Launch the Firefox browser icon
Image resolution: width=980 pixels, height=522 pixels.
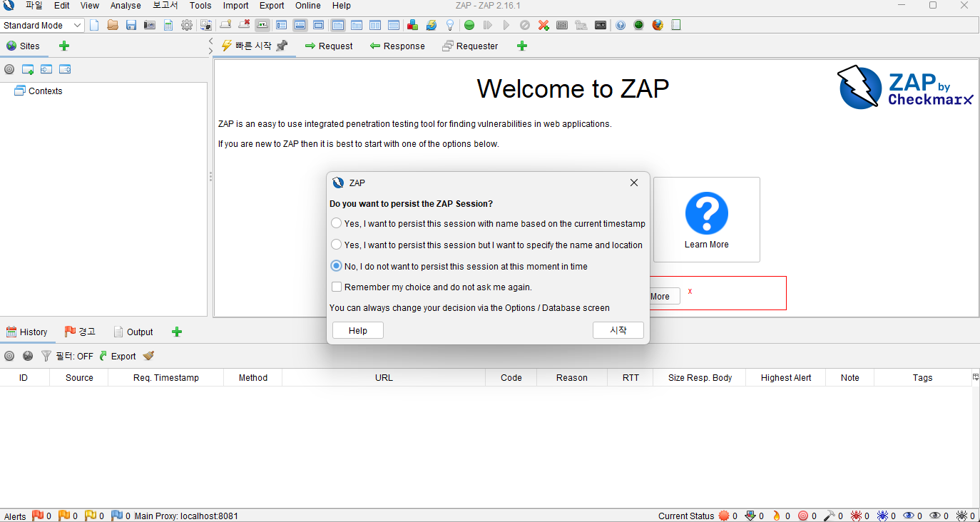(x=658, y=25)
